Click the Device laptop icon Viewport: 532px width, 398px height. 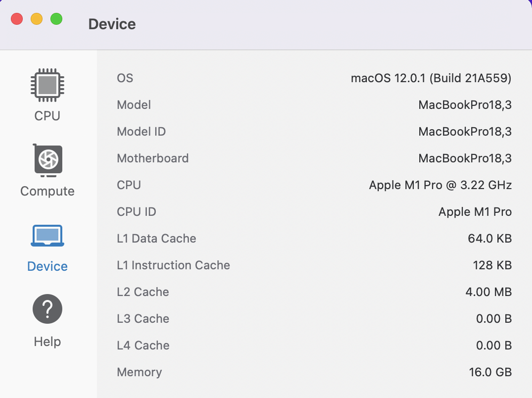pos(47,236)
